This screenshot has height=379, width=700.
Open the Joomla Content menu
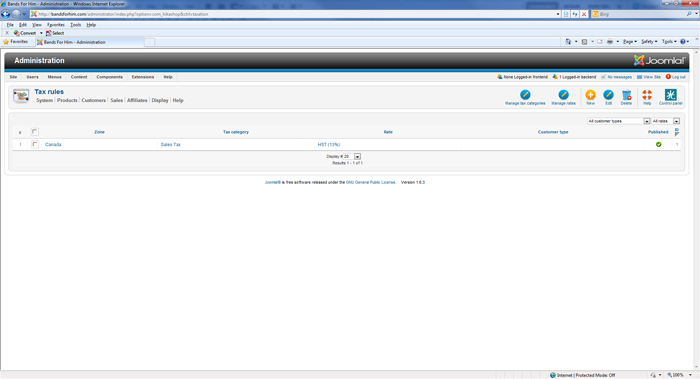coord(79,77)
